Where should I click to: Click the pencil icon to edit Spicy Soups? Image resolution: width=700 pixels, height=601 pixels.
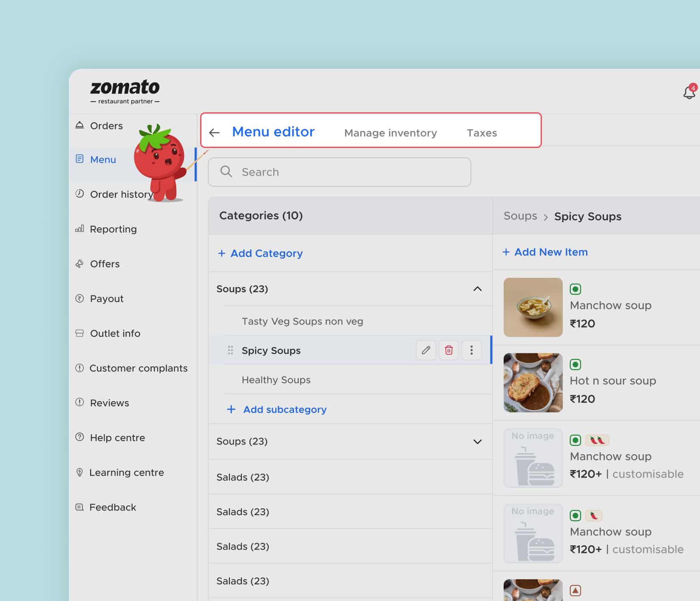426,350
